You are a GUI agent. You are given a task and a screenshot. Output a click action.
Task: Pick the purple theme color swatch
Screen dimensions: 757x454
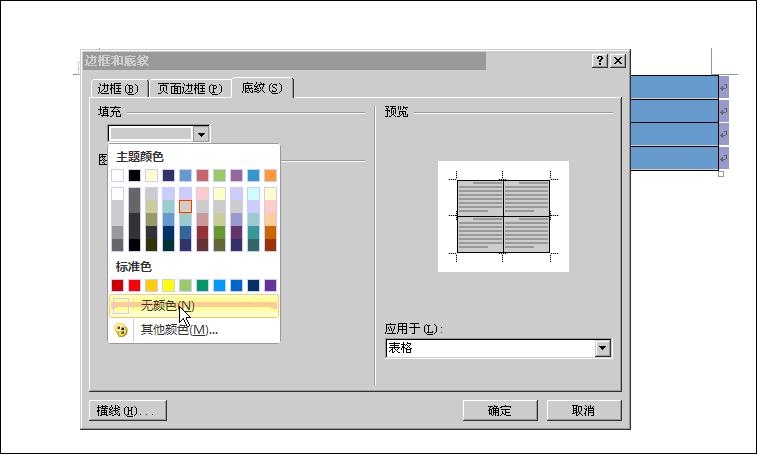pos(236,175)
